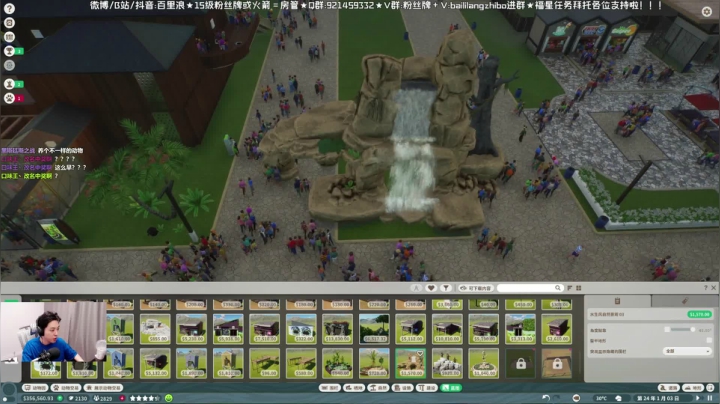The height and width of the screenshot is (404, 720).
Task: Select the $580.00 picnic table blueprint
Action: [x=301, y=363]
